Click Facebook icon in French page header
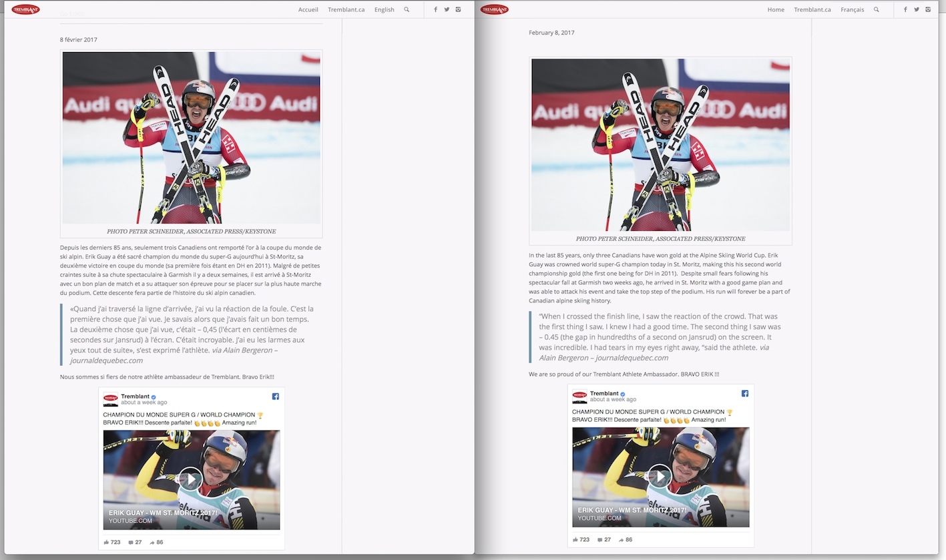946x560 pixels. pyautogui.click(x=436, y=10)
